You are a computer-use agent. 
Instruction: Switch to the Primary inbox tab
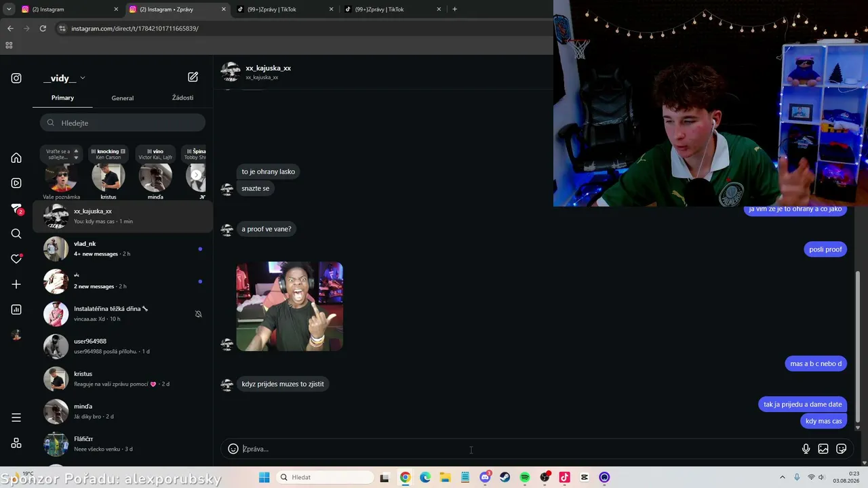pos(62,98)
